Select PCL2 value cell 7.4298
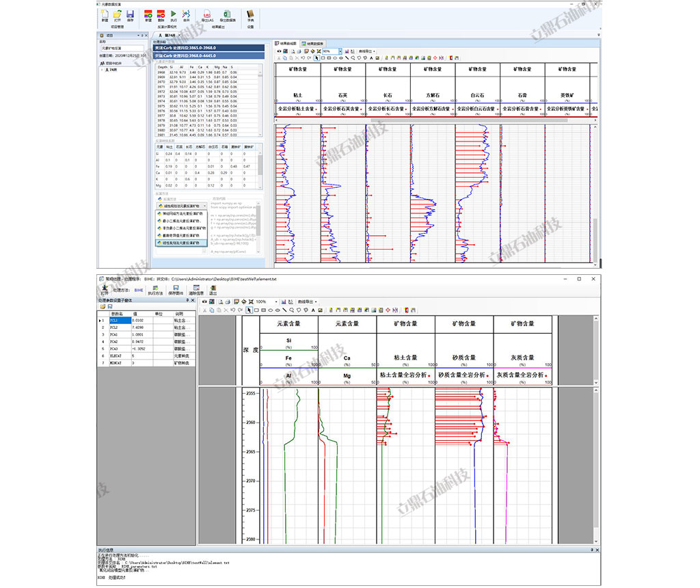Image resolution: width=700 pixels, height=588 pixels. [142, 328]
